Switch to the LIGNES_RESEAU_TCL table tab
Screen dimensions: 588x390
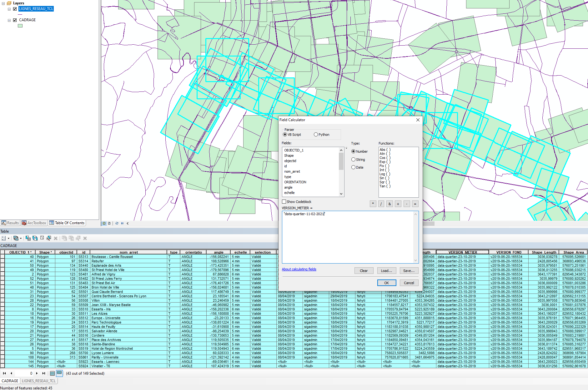click(38, 381)
